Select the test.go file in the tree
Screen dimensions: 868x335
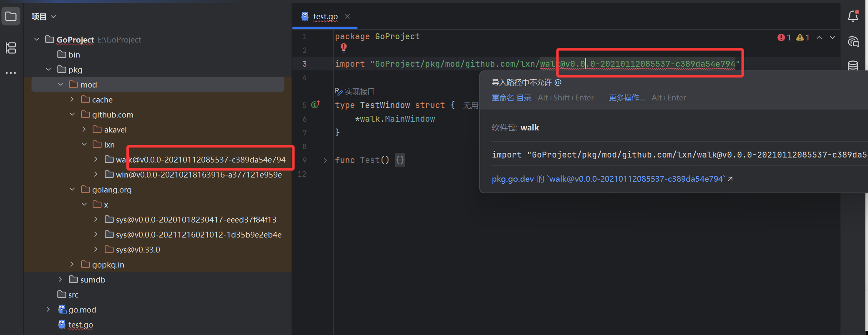(75, 325)
